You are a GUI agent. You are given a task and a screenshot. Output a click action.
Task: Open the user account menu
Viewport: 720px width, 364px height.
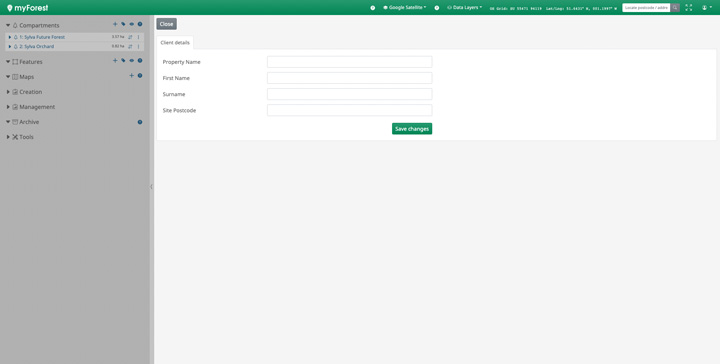tap(707, 8)
